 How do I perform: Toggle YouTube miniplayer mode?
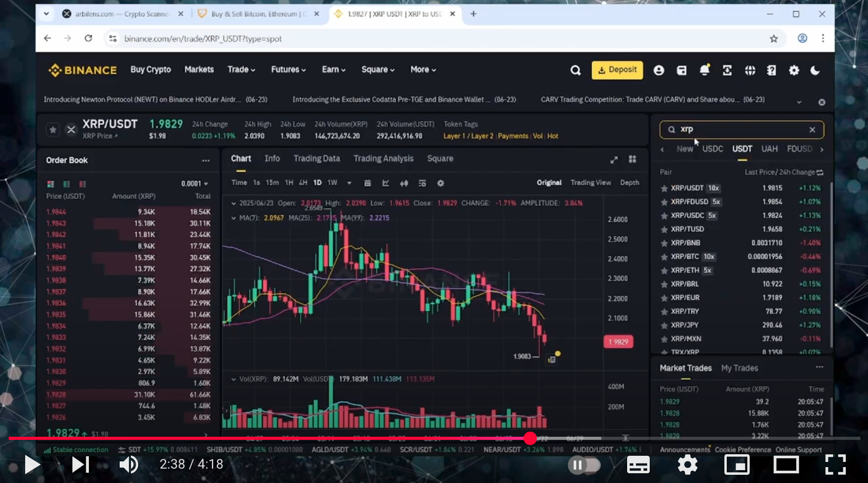737,465
